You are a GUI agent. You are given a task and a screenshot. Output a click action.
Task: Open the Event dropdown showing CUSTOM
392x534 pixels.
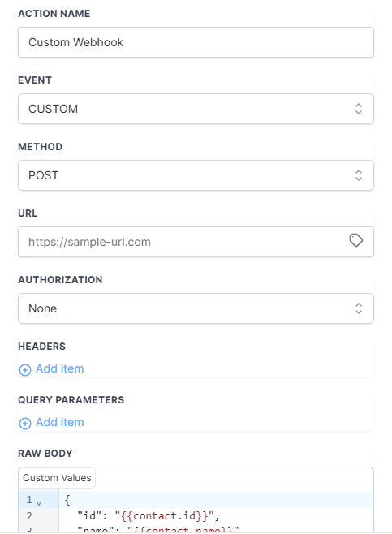(x=196, y=109)
